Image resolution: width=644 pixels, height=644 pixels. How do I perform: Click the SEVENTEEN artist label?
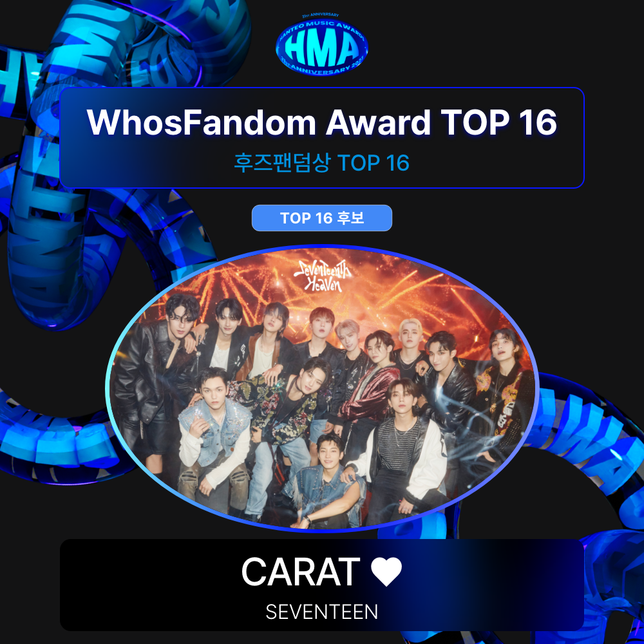321,612
